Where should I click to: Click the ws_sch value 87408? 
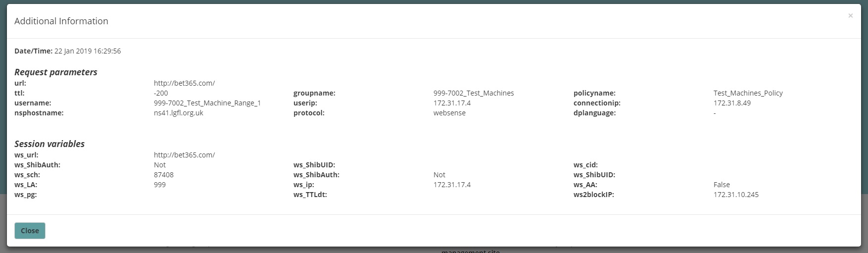point(164,175)
